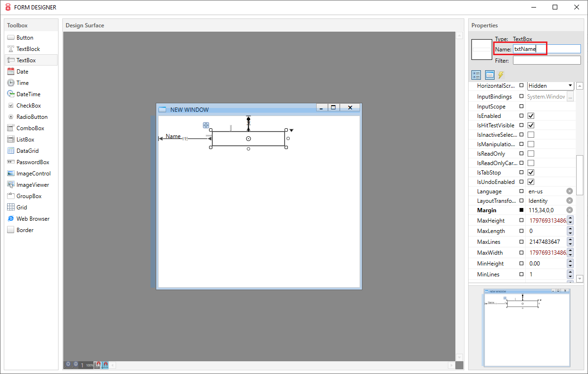The height and width of the screenshot is (374, 588).
Task: Select the Button control in the Toolbox
Action: coord(24,37)
